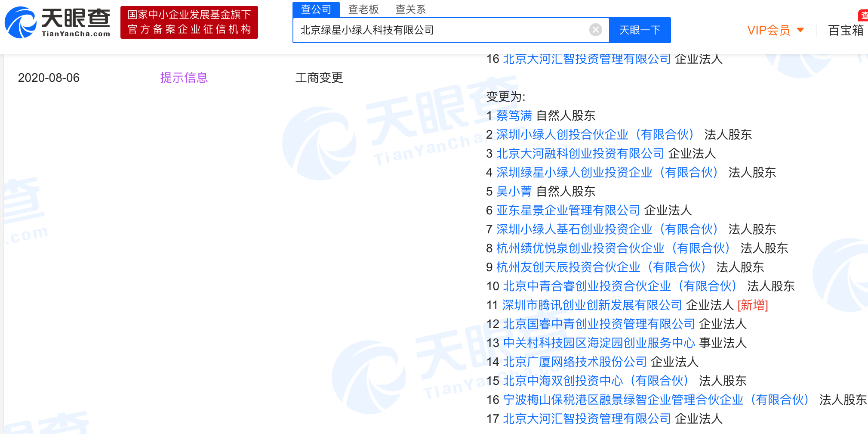Open 中关村科技园区海淀园创业服务中心
Image resolution: width=868 pixels, height=434 pixels.
coord(599,343)
